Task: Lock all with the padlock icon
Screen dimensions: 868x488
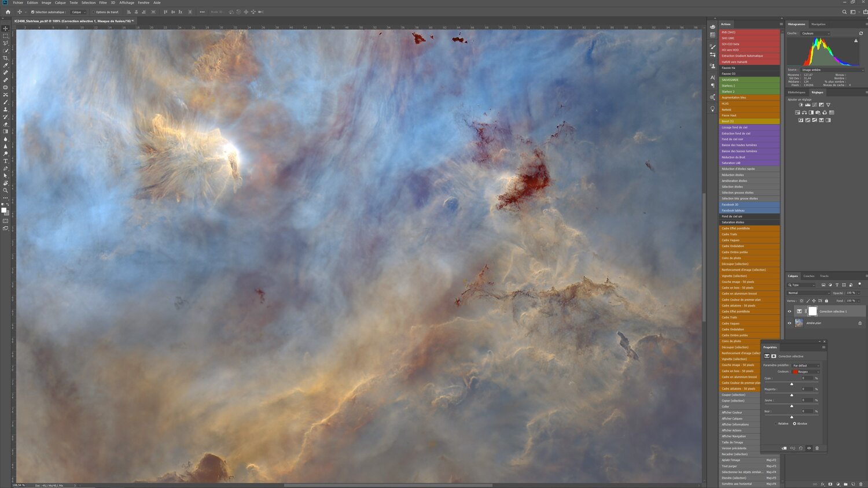Action: [x=826, y=301]
